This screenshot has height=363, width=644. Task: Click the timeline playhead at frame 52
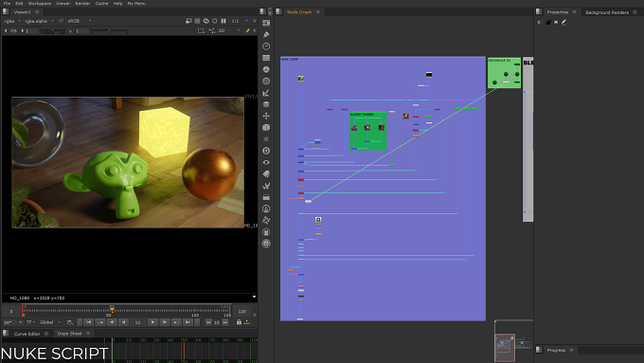point(112,309)
